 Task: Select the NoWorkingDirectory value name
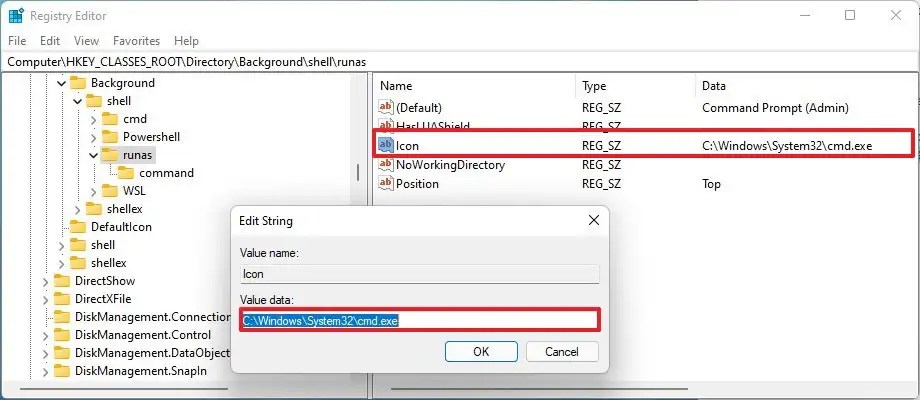pyautogui.click(x=450, y=165)
